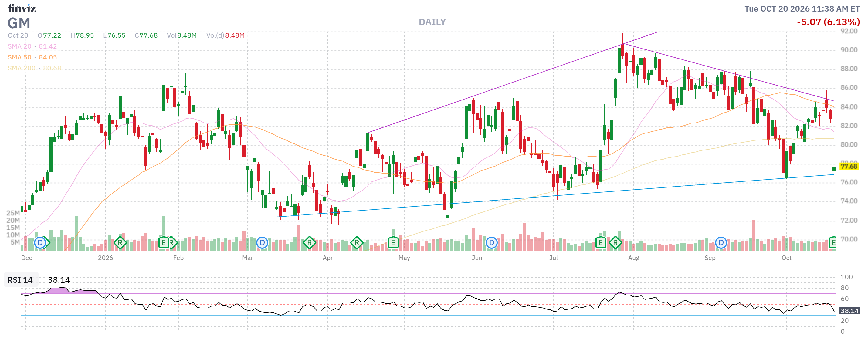Screen dimensions: 868x341
Task: Click the 2026 label on time axis
Action: [106, 258]
